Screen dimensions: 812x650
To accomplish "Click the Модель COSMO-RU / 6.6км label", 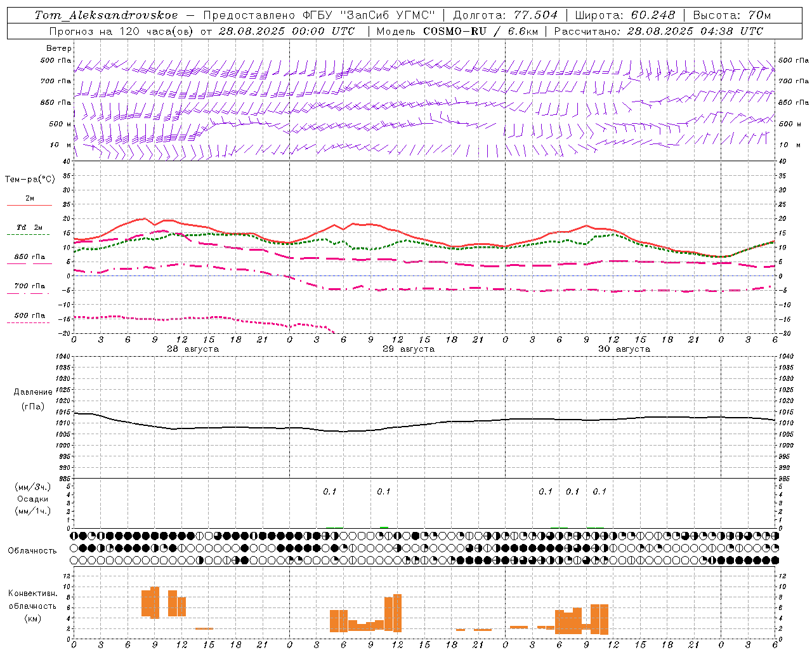I will coord(457,31).
